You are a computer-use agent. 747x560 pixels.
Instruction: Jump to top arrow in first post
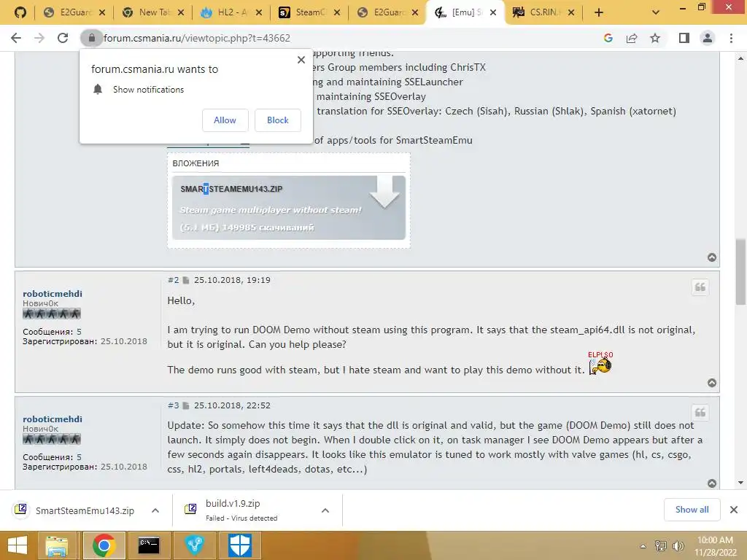click(x=712, y=257)
